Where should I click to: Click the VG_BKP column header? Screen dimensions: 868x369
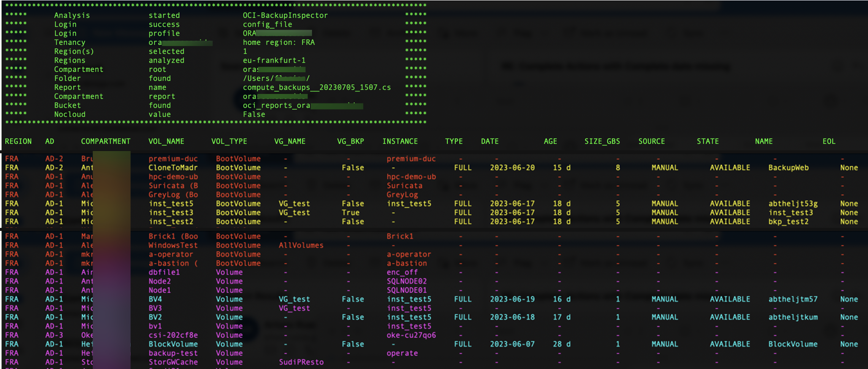[x=350, y=141]
